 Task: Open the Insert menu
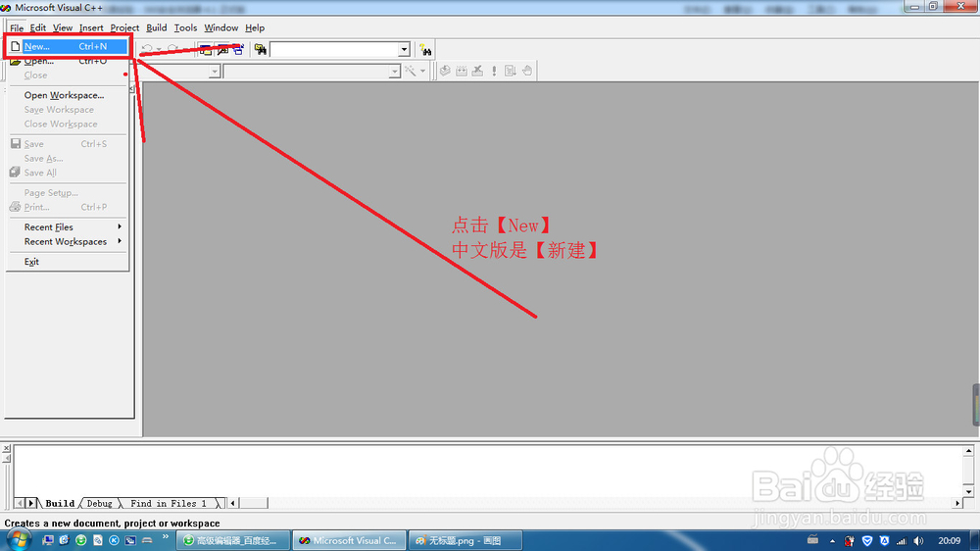coord(91,27)
